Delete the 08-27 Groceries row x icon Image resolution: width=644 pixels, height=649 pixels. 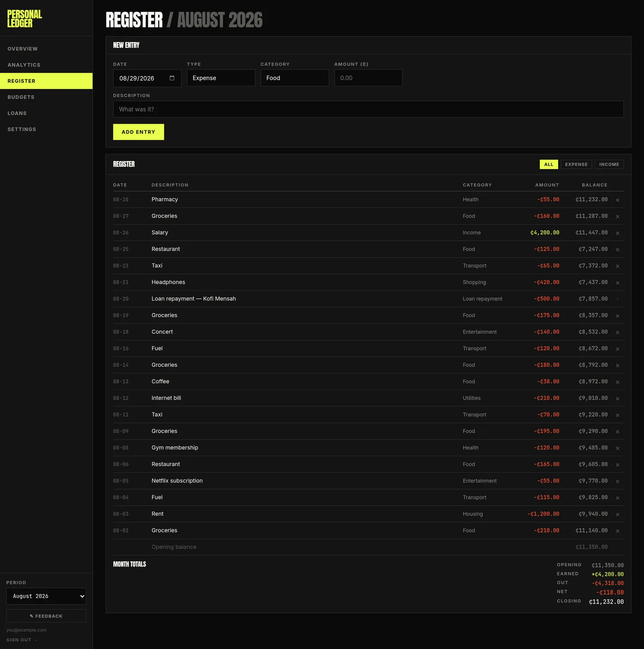[617, 216]
